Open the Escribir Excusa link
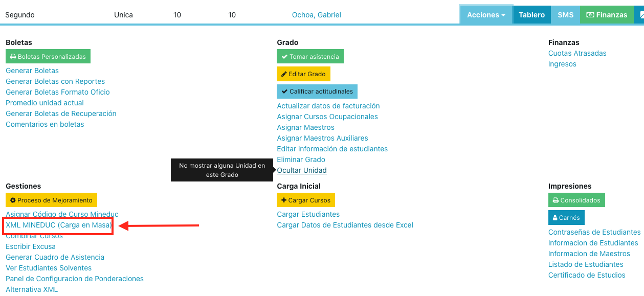This screenshot has width=644, height=296. coord(31,246)
